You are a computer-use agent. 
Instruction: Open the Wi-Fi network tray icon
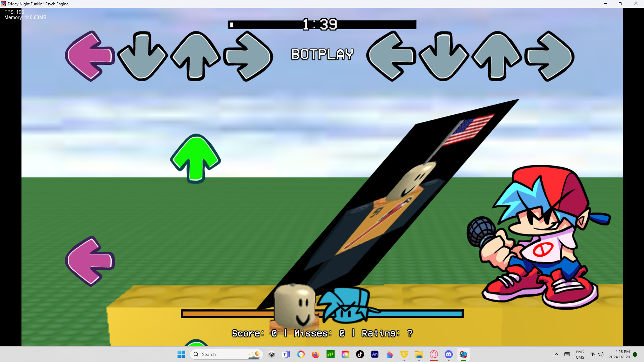tap(593, 354)
